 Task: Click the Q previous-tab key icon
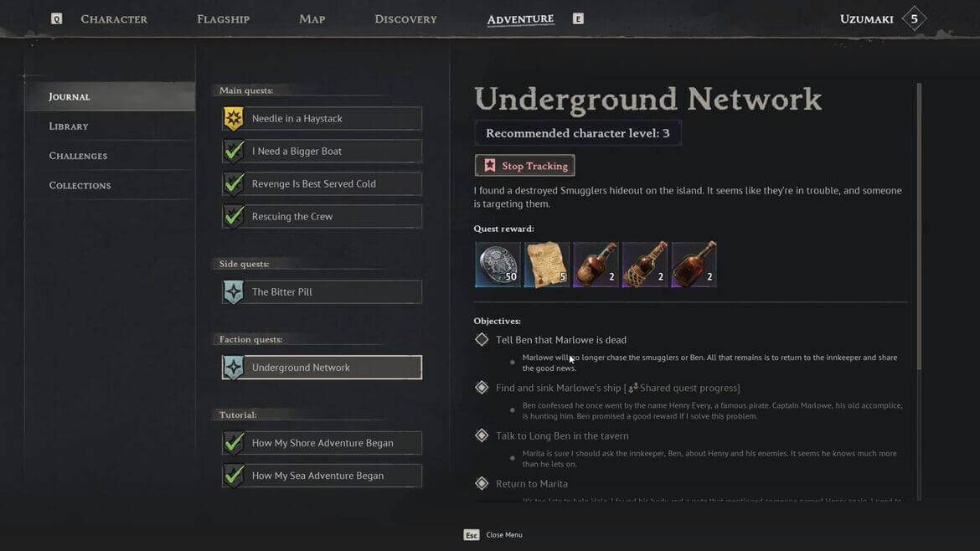click(56, 18)
